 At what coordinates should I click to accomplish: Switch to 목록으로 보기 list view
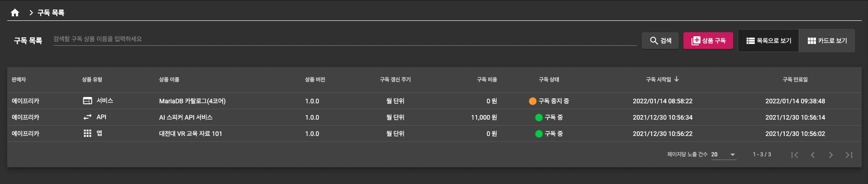pyautogui.click(x=768, y=41)
